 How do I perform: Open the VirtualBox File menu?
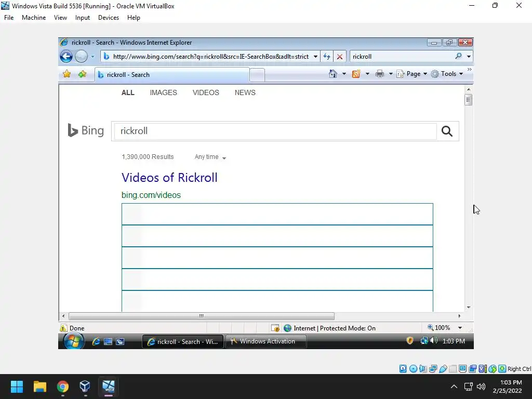tap(9, 18)
